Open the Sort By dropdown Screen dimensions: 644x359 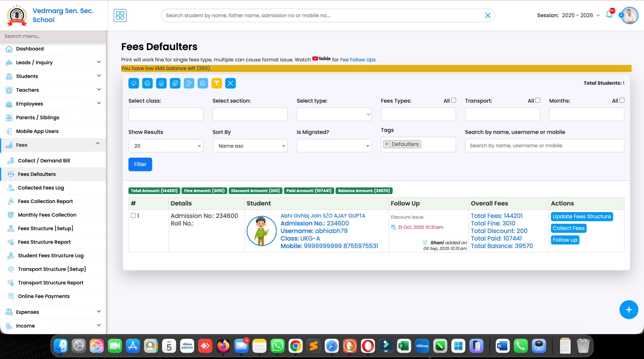[250, 146]
